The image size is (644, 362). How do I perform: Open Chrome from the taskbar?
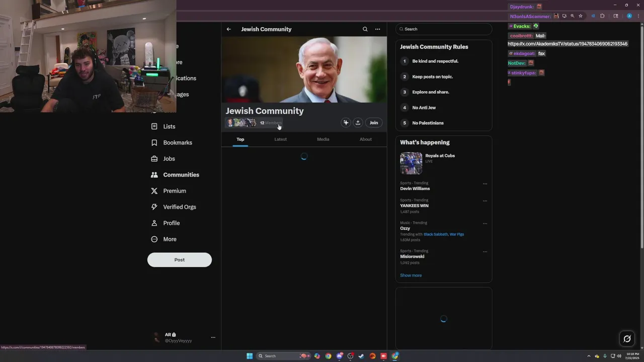coord(328,356)
